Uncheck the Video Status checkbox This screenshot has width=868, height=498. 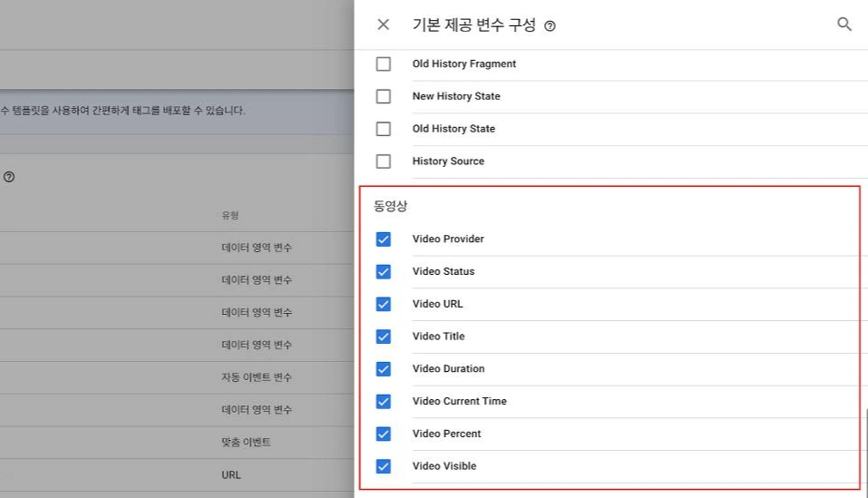[383, 272]
